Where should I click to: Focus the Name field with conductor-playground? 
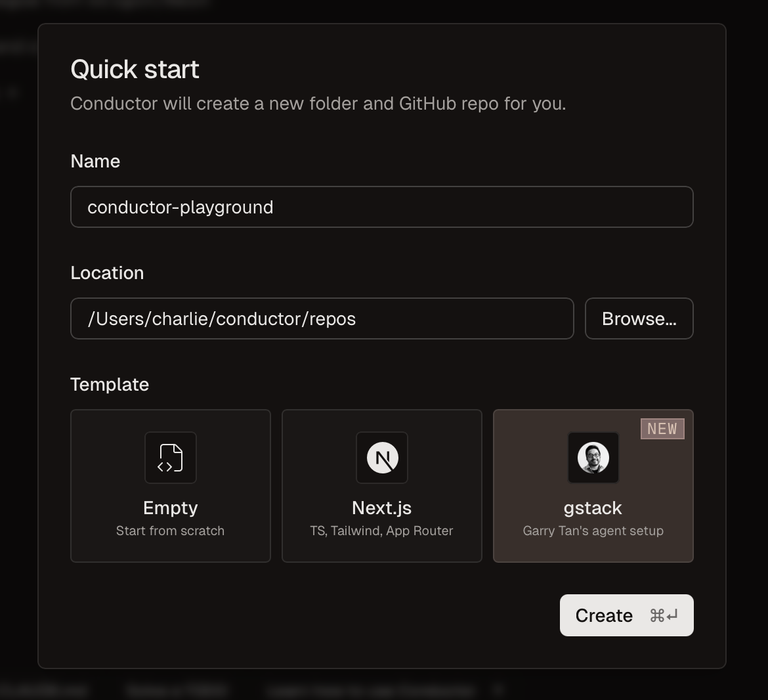pos(381,207)
